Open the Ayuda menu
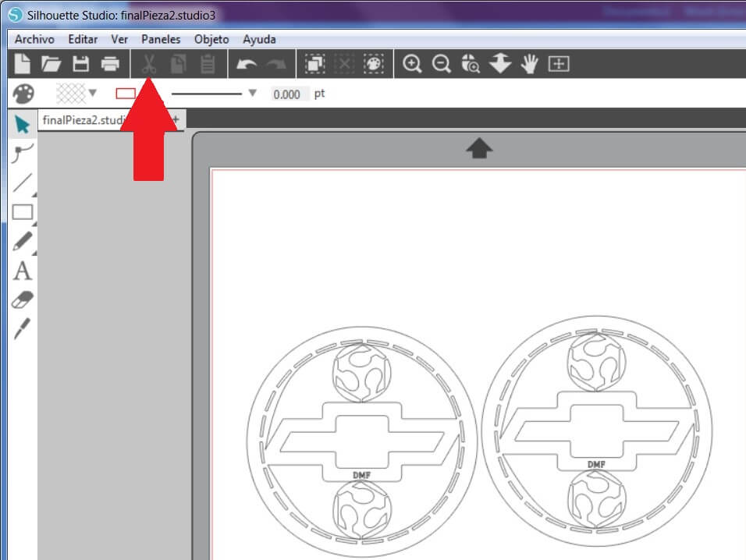 click(259, 40)
